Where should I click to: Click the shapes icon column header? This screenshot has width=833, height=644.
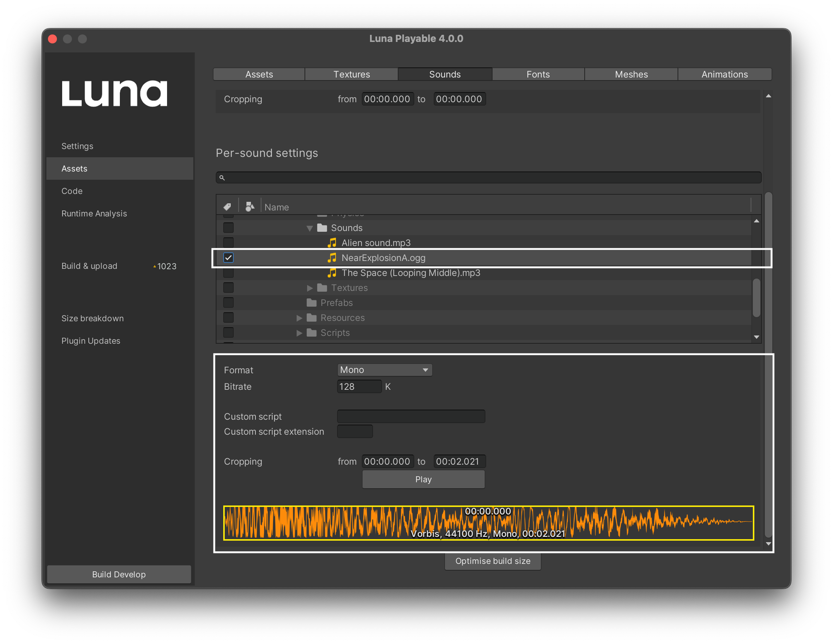point(250,207)
